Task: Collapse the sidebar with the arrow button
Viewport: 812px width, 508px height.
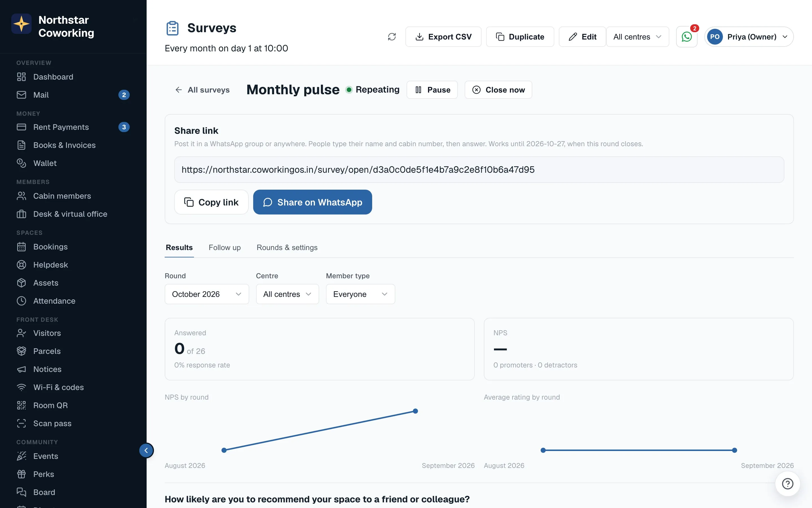Action: coord(146,450)
